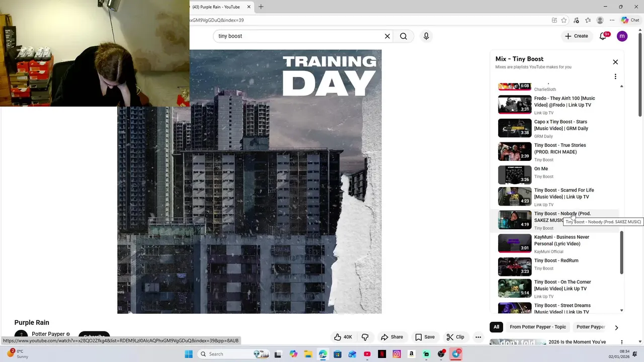Select the 'Potter Payper' filter chip
This screenshot has height=362, width=644.
pyautogui.click(x=591, y=327)
